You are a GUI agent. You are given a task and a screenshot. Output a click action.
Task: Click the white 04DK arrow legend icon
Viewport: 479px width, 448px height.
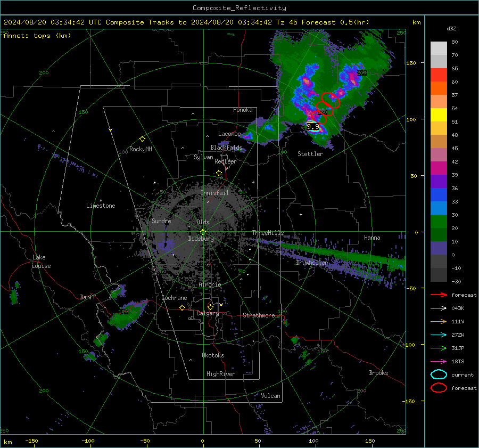click(439, 308)
